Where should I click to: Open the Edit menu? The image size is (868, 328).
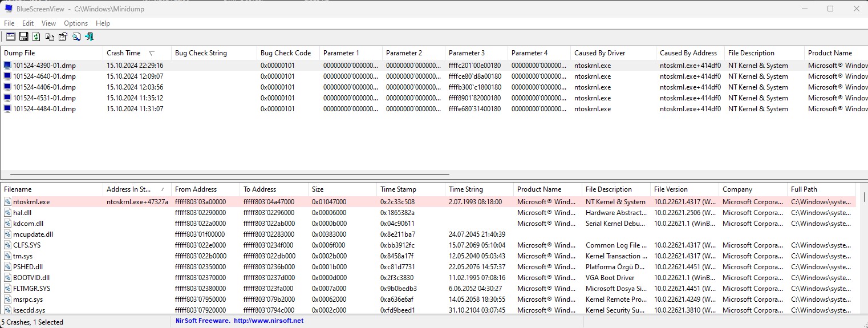28,23
